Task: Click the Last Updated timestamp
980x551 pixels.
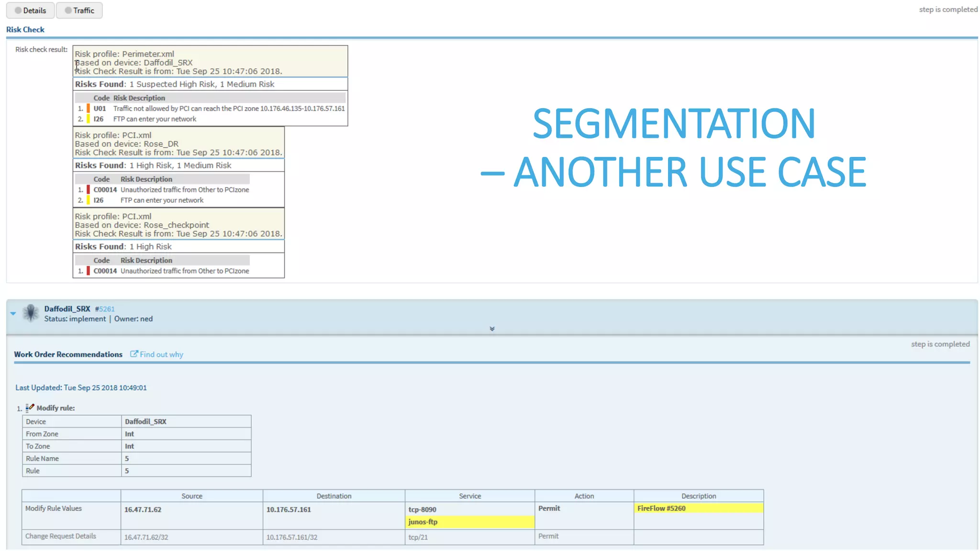Action: pos(81,388)
